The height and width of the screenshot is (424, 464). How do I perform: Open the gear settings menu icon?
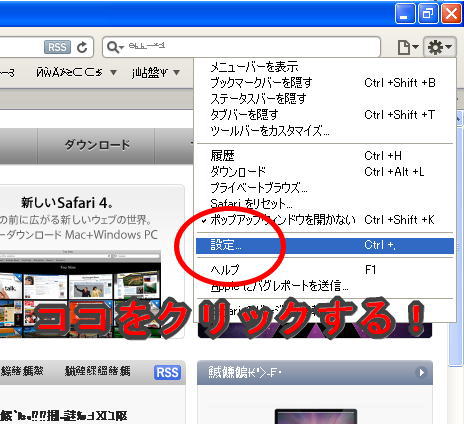[x=439, y=47]
